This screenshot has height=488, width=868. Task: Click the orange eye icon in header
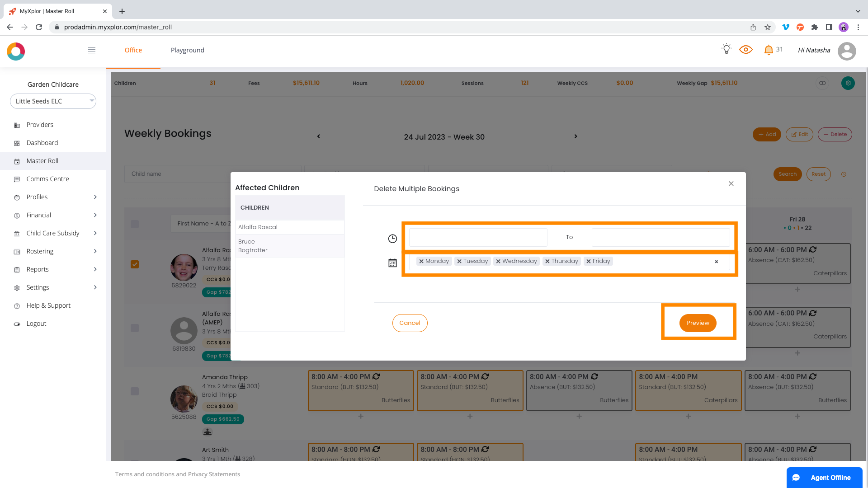coord(746,50)
